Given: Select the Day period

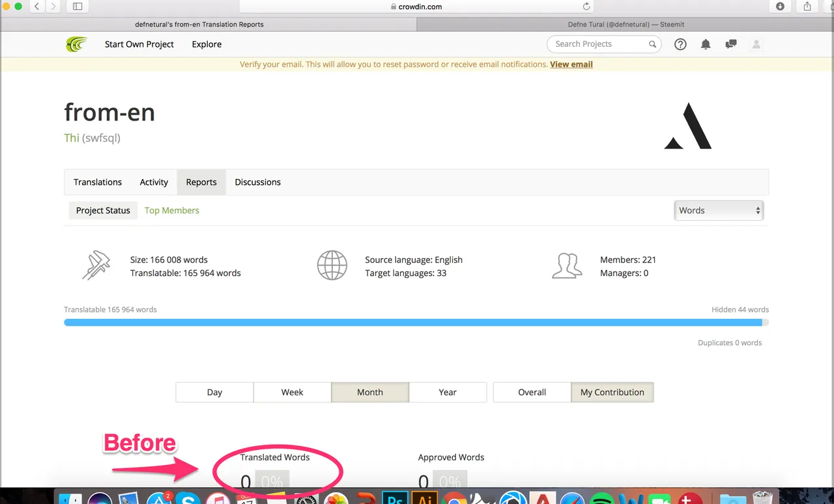Looking at the screenshot, I should click(214, 392).
